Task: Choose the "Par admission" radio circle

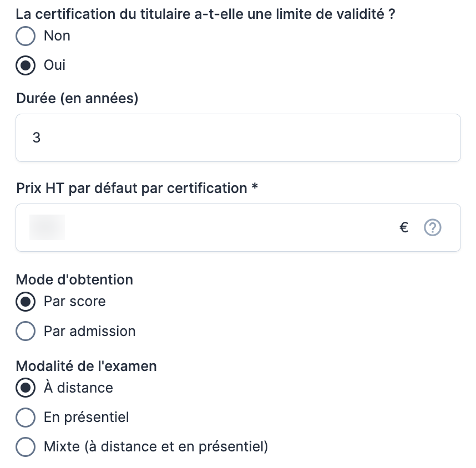Action: pyautogui.click(x=26, y=332)
